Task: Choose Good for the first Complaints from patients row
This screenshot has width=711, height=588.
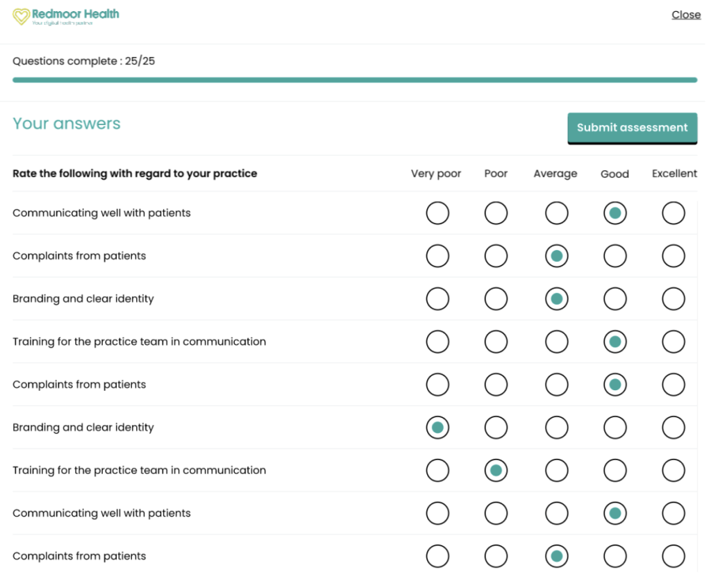Action: coord(614,256)
